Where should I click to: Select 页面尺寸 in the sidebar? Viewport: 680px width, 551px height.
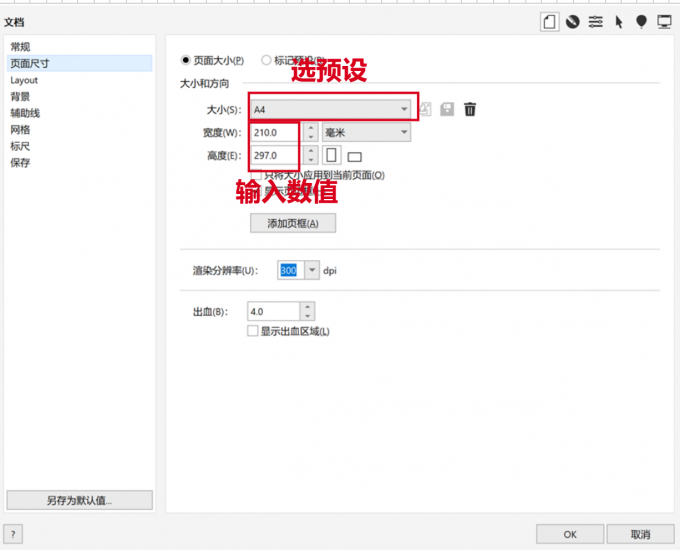click(x=80, y=63)
